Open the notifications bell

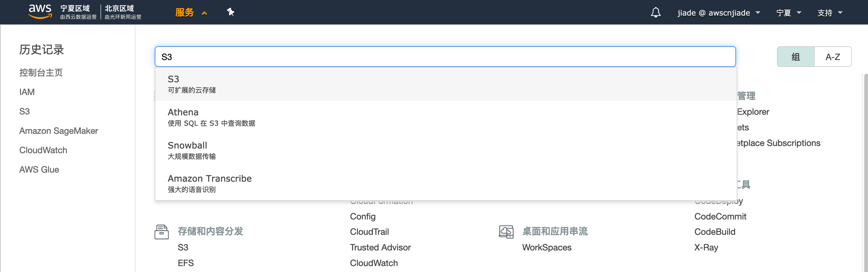(x=656, y=13)
